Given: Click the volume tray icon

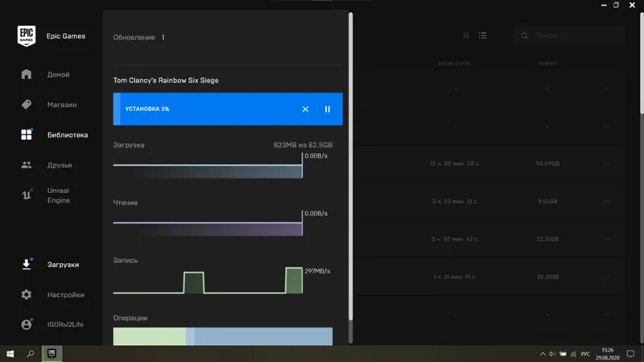Looking at the screenshot, I should click(552, 354).
